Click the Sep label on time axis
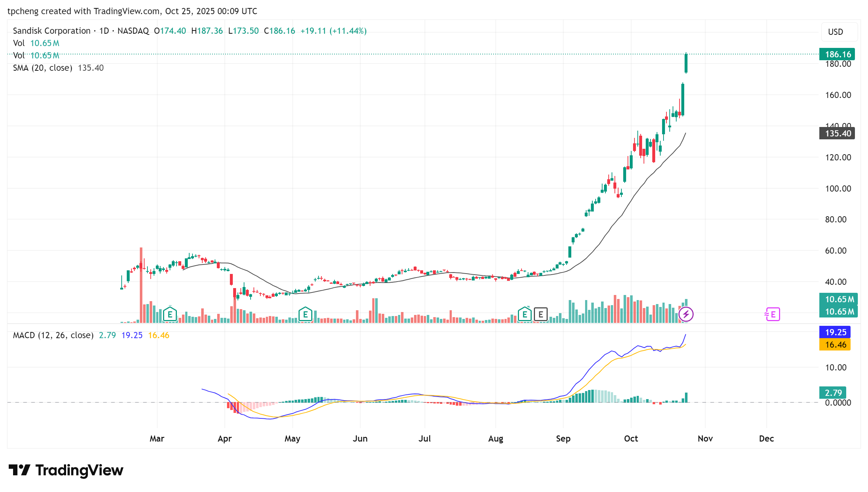This screenshot has width=868, height=492. pos(563,439)
